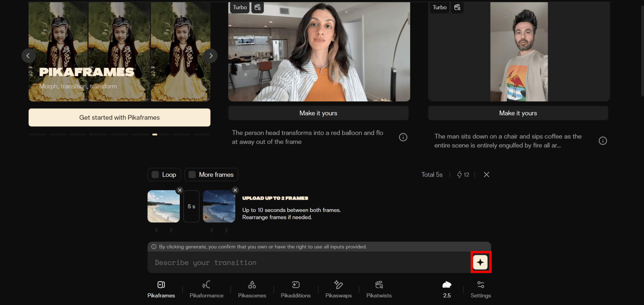
Task: Select the Pikaswaps tool
Action: (x=338, y=289)
